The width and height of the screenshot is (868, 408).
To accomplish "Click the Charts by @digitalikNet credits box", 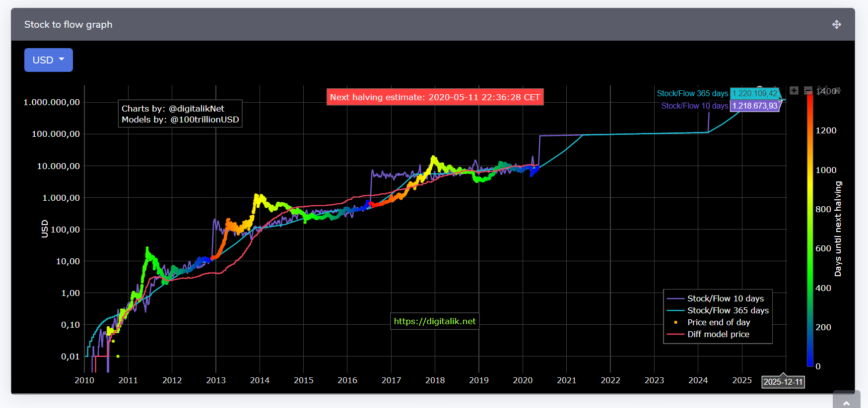I will click(x=180, y=114).
